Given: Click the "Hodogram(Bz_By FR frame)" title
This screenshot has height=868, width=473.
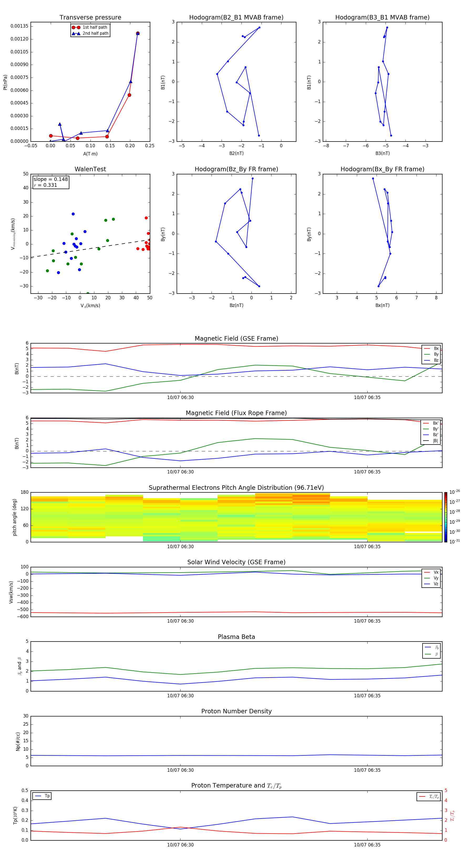Looking at the screenshot, I should click(x=236, y=169).
